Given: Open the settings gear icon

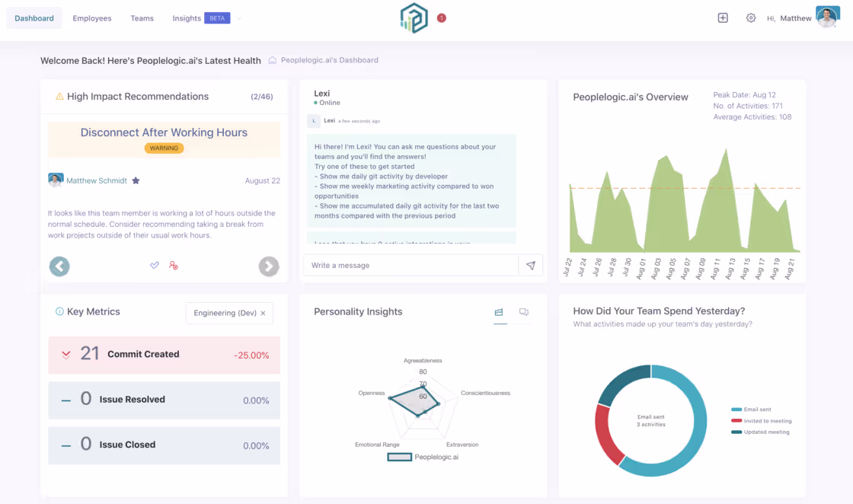Looking at the screenshot, I should [x=751, y=18].
